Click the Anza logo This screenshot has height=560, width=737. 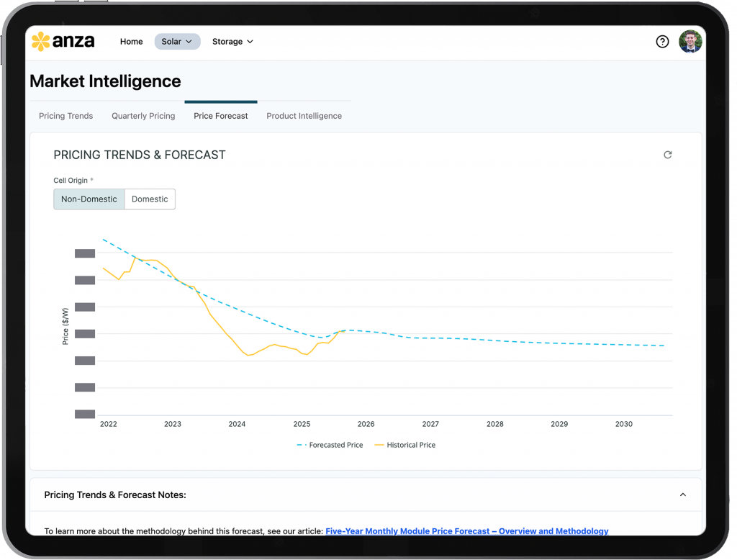63,42
